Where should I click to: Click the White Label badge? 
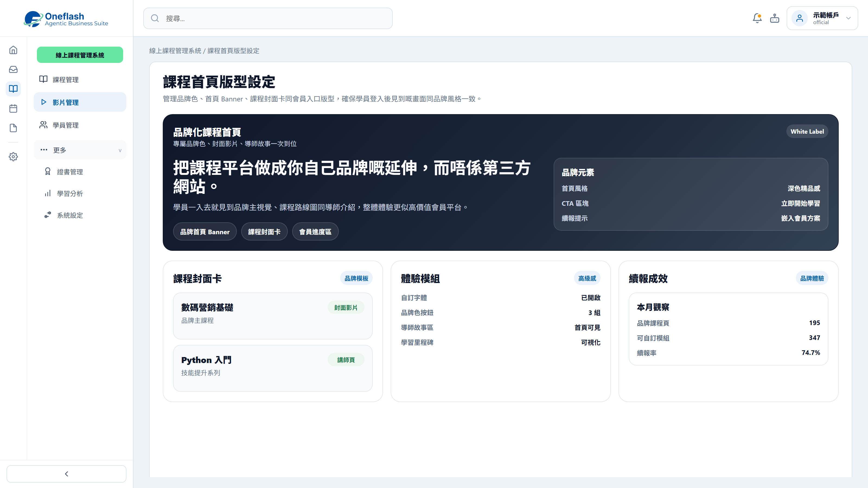807,131
